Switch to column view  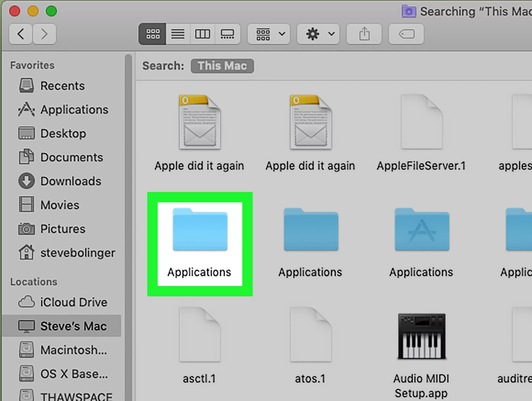pyautogui.click(x=203, y=34)
